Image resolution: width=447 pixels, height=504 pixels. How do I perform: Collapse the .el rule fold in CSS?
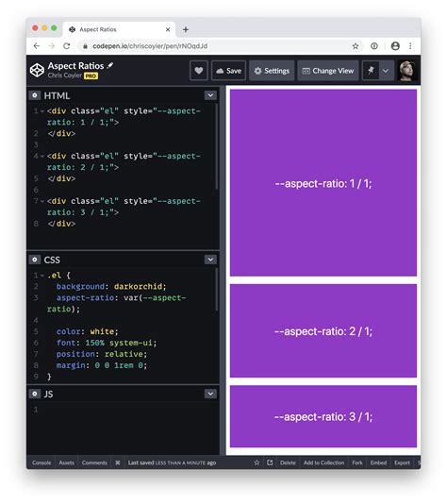click(x=42, y=276)
